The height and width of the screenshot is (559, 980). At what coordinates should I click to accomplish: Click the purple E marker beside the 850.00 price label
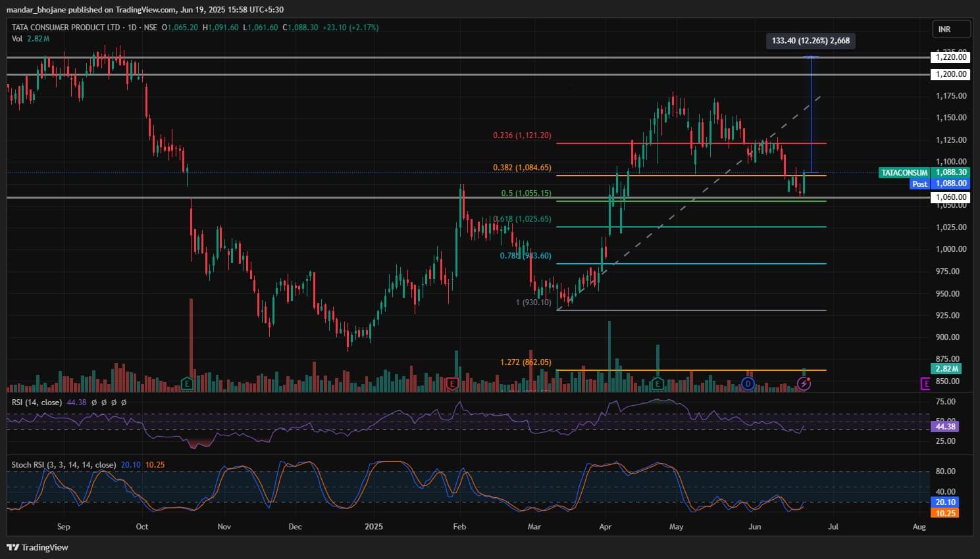[925, 383]
